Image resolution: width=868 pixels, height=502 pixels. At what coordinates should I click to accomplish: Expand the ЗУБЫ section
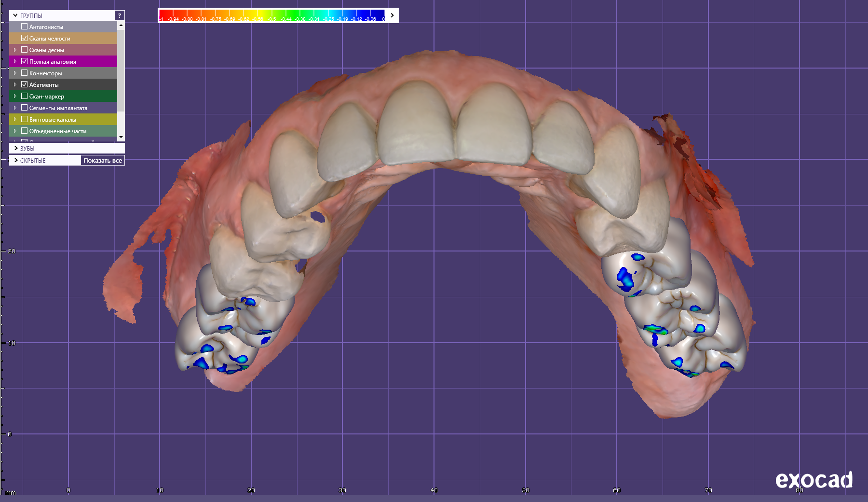point(16,148)
